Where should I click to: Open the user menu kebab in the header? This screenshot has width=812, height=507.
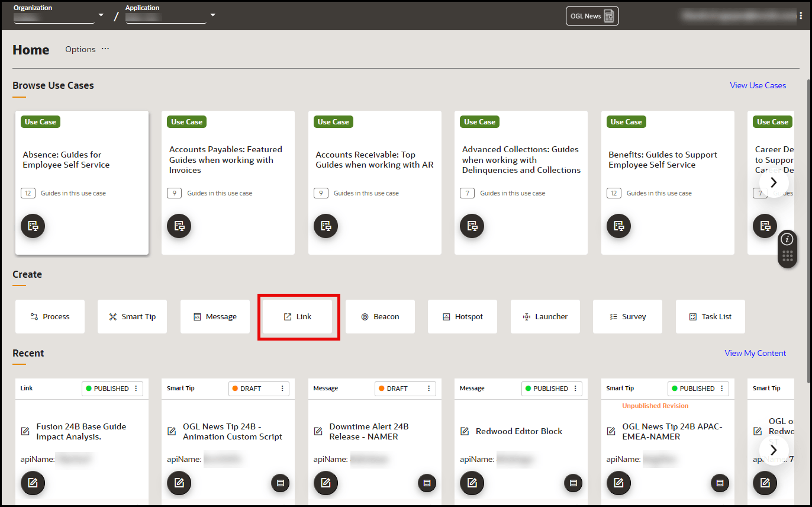click(x=801, y=16)
